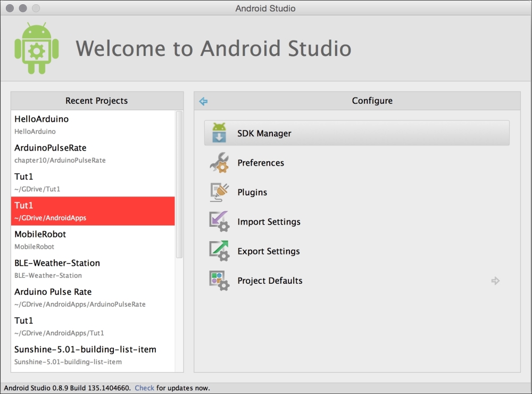This screenshot has height=394, width=532.
Task: Select Tut1 project at ~/GDrive/Tut1
Action: click(x=93, y=183)
